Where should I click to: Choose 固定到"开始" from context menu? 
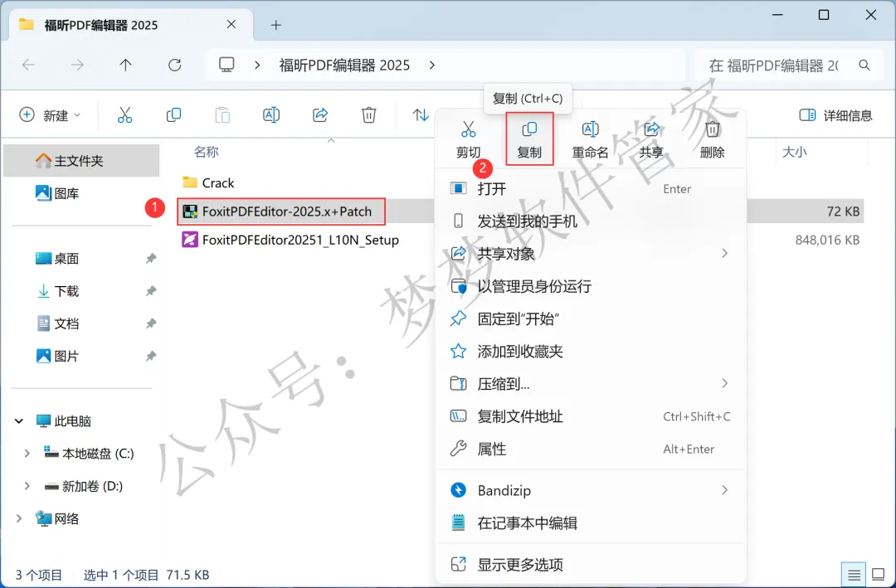591,318
